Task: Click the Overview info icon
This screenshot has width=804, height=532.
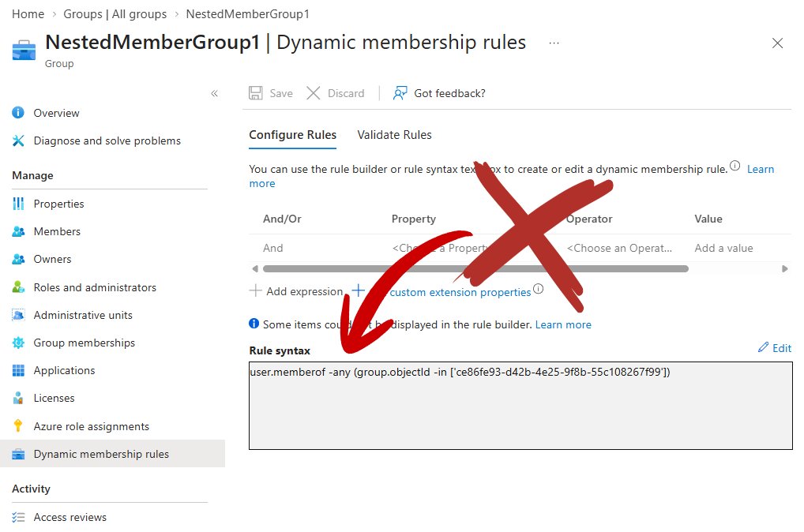Action: 18,112
